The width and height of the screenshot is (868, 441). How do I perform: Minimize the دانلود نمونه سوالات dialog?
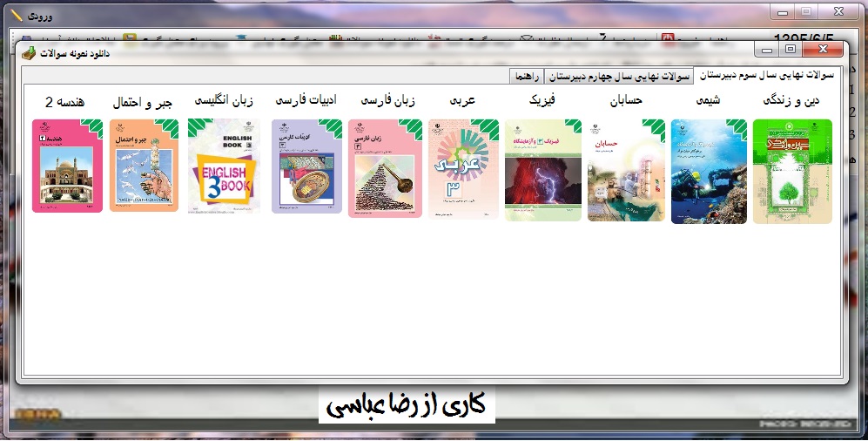point(766,51)
